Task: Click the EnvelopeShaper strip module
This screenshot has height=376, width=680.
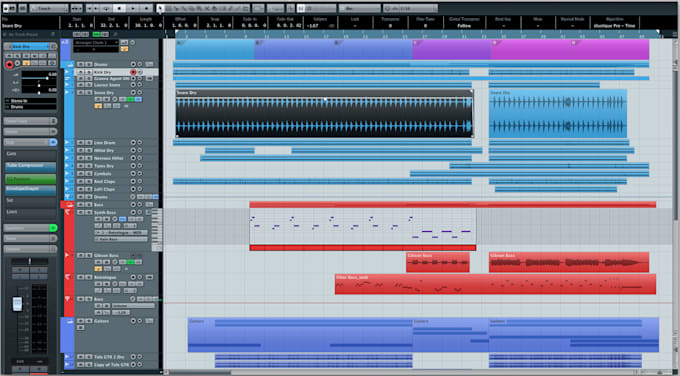Action: [30, 190]
